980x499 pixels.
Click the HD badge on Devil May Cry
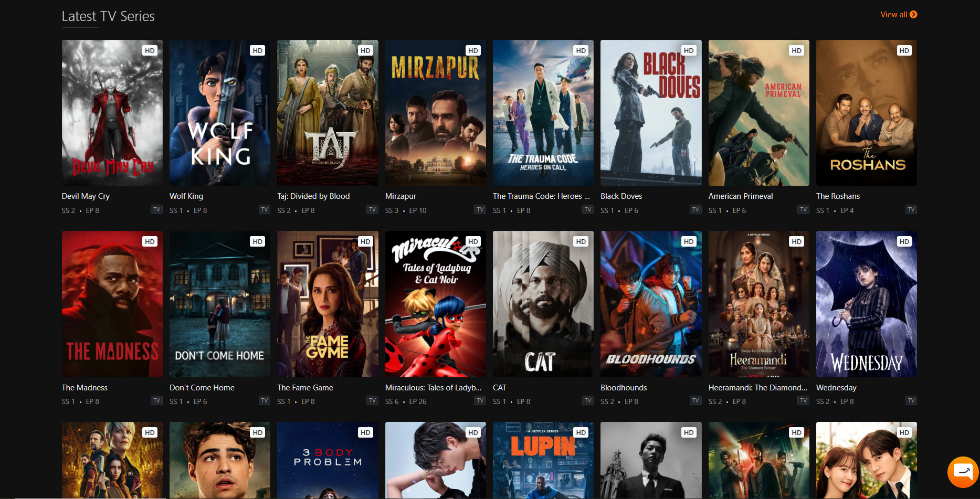point(150,51)
